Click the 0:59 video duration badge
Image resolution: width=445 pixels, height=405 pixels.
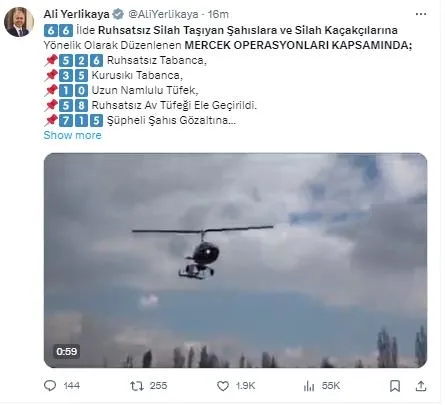click(x=67, y=351)
